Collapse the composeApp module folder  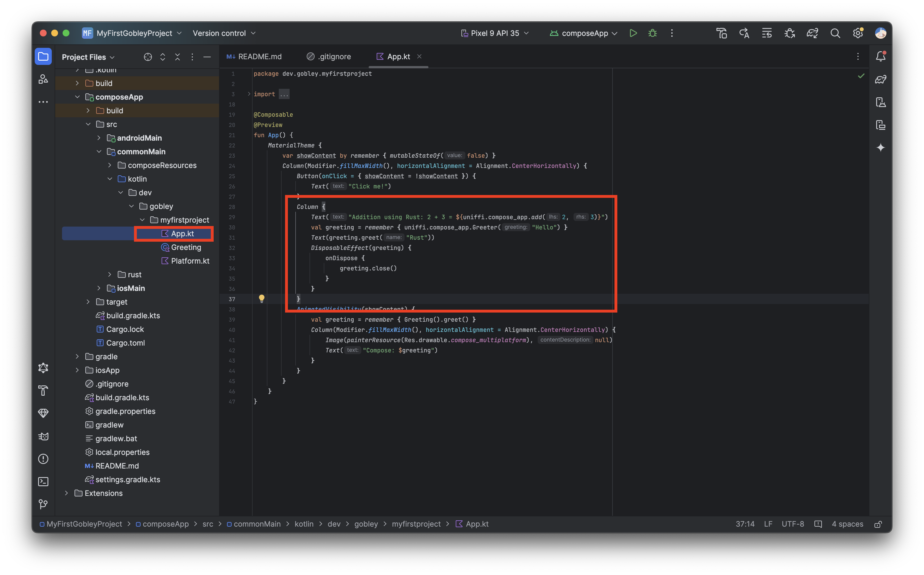click(78, 97)
